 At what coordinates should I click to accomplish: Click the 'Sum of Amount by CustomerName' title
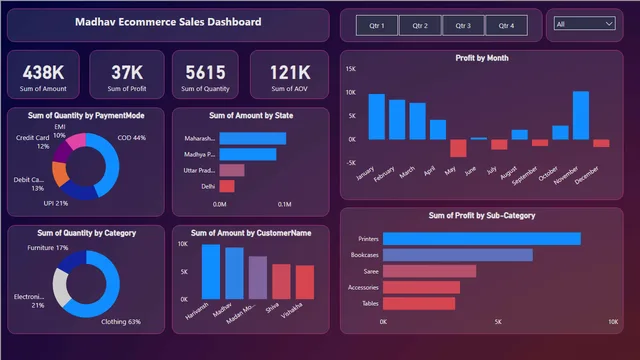click(x=251, y=233)
